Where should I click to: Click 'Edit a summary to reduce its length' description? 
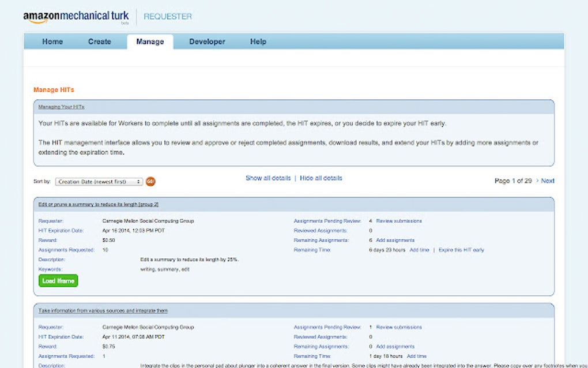[x=190, y=260]
